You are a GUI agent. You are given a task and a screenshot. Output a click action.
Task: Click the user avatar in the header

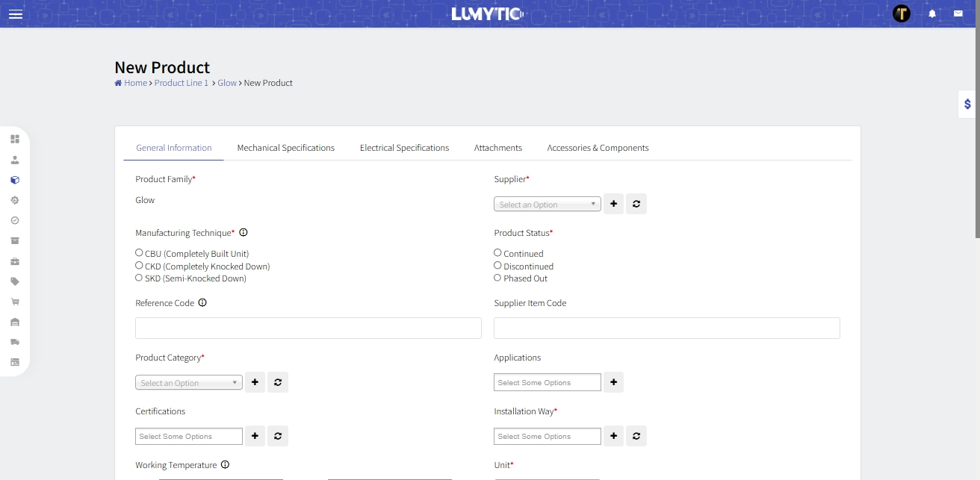902,13
